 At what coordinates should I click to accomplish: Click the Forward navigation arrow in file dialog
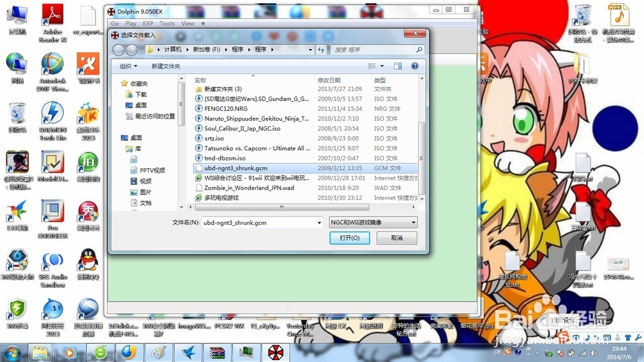pyautogui.click(x=131, y=50)
